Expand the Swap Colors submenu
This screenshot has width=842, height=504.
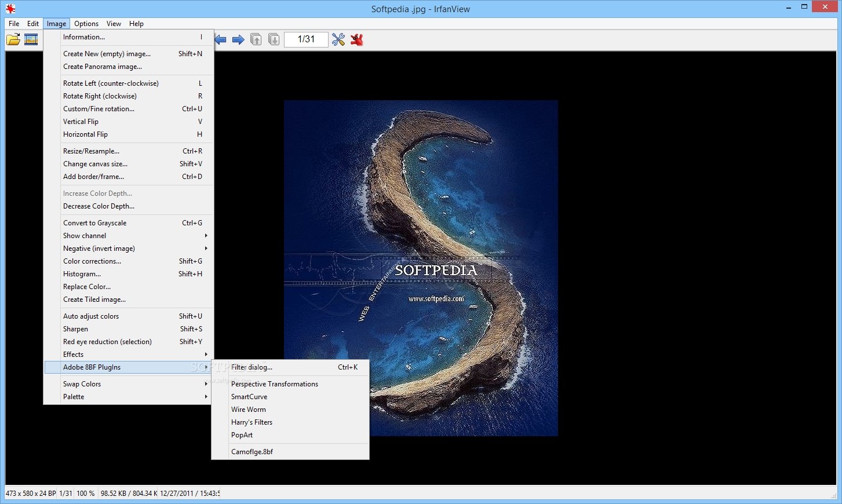pos(129,384)
